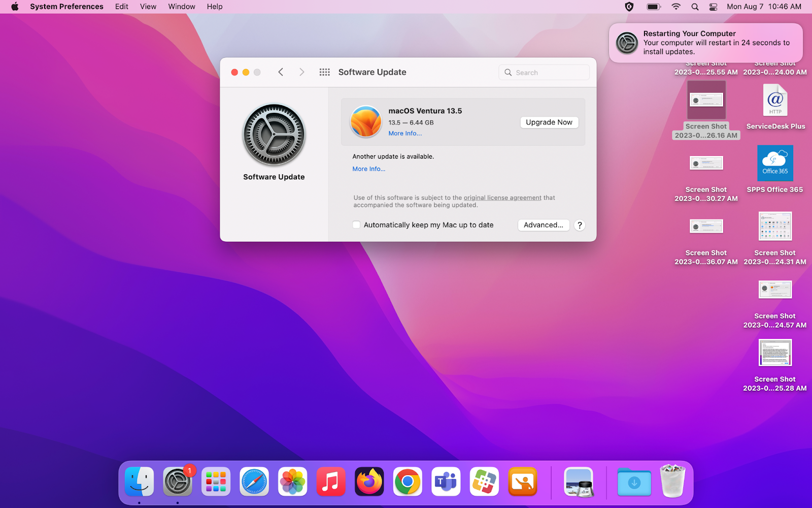The height and width of the screenshot is (508, 812).
Task: Go back with the left chevron
Action: coord(281,72)
